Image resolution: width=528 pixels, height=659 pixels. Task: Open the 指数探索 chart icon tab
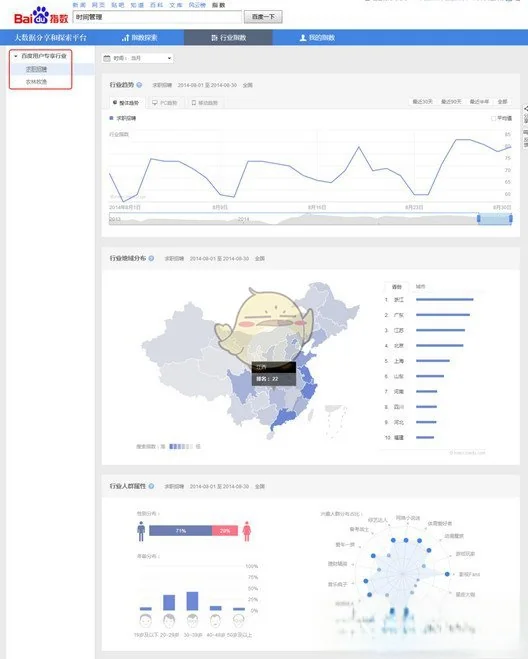click(139, 37)
